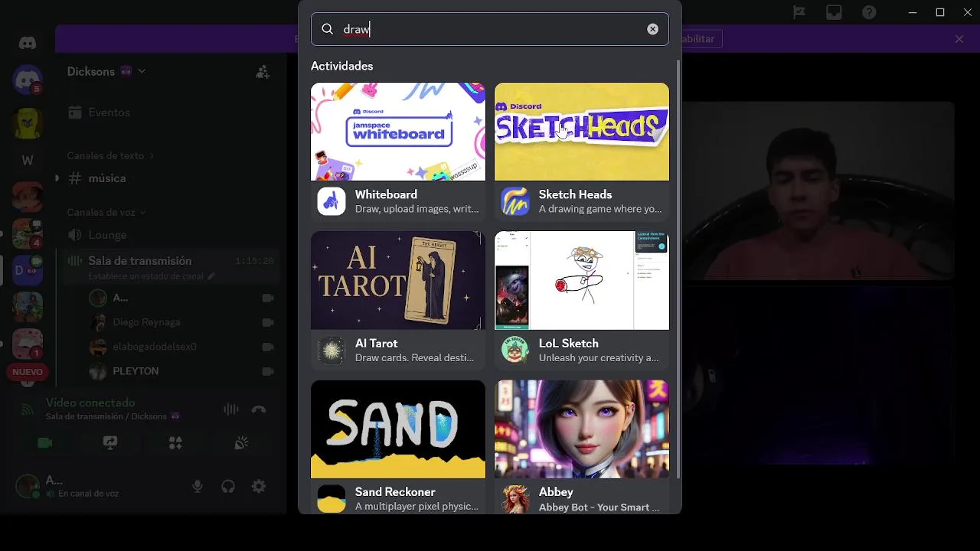
Task: Open the LoL Sketch preview image
Action: click(x=582, y=280)
